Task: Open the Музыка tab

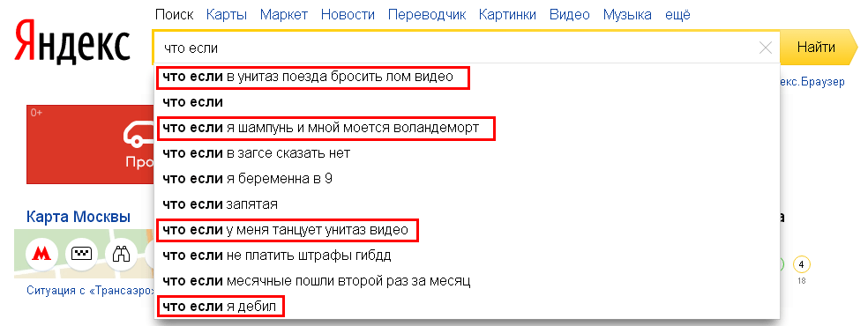Action: (627, 14)
